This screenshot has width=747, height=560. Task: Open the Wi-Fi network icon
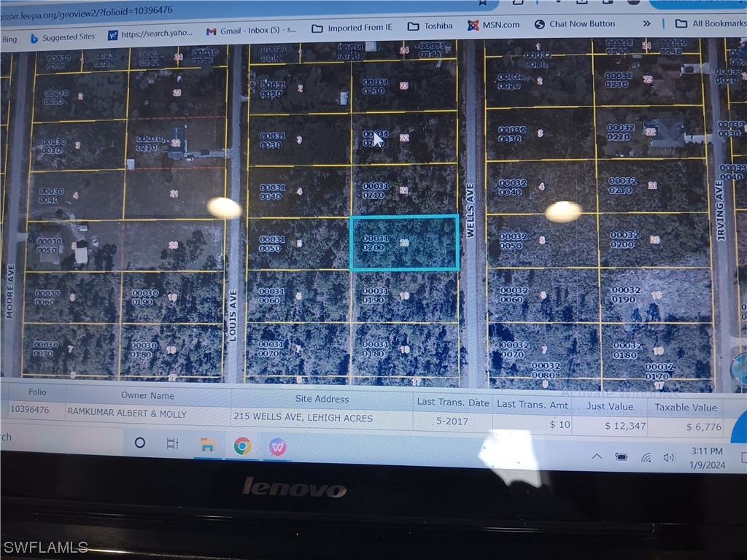[x=646, y=457]
